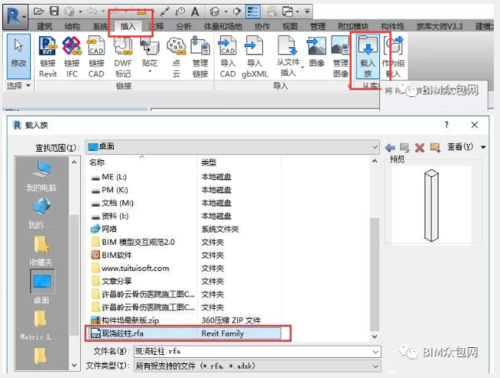Click the DWF markup icon
This screenshot has height=378, width=500.
click(x=123, y=57)
